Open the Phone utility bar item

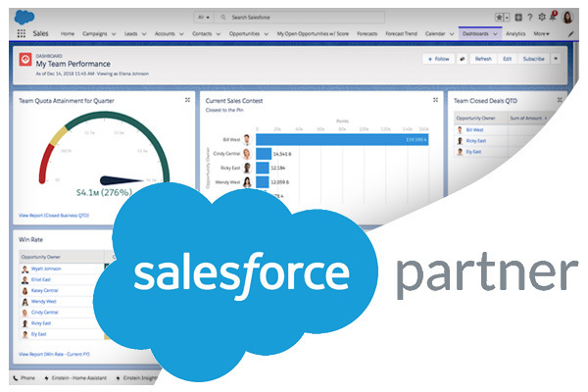click(24, 377)
